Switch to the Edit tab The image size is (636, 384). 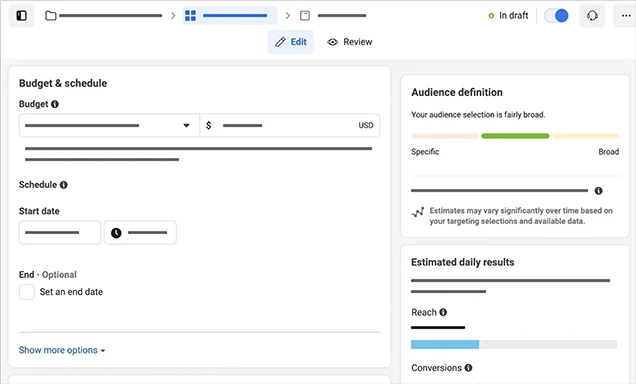click(291, 42)
